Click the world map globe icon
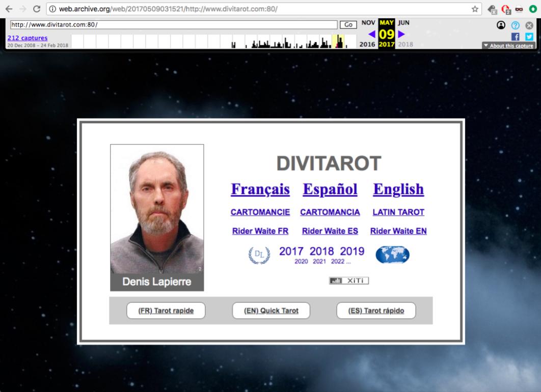The height and width of the screenshot is (392, 541). point(392,255)
